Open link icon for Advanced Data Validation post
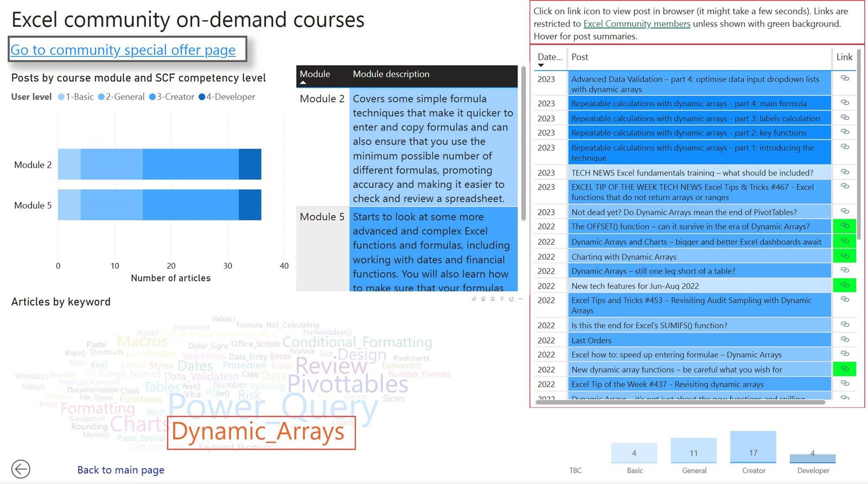This screenshot has width=868, height=484. pyautogui.click(x=845, y=78)
